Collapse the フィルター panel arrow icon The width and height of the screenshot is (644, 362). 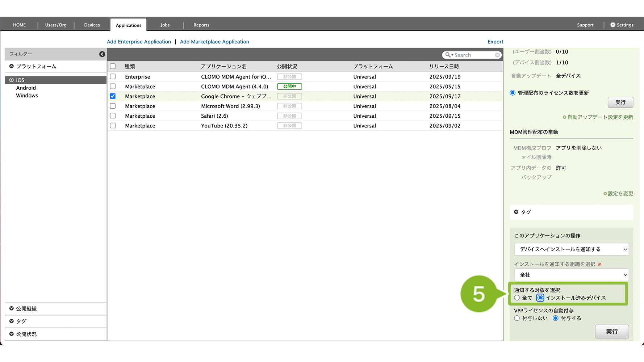tap(102, 54)
